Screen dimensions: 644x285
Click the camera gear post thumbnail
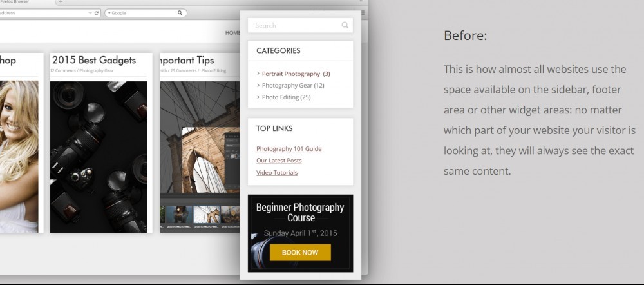click(x=99, y=157)
